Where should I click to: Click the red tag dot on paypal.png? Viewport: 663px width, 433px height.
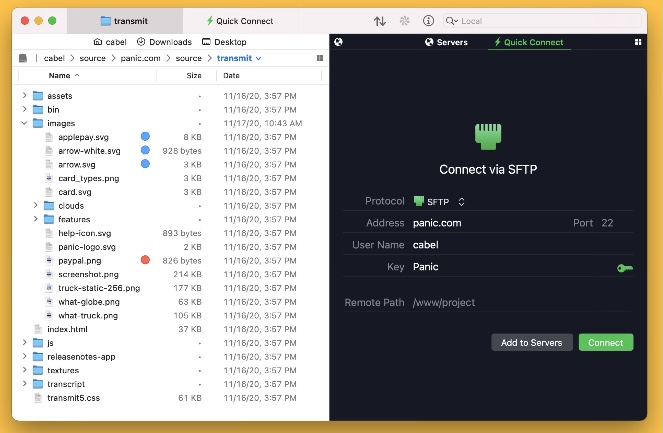point(145,260)
